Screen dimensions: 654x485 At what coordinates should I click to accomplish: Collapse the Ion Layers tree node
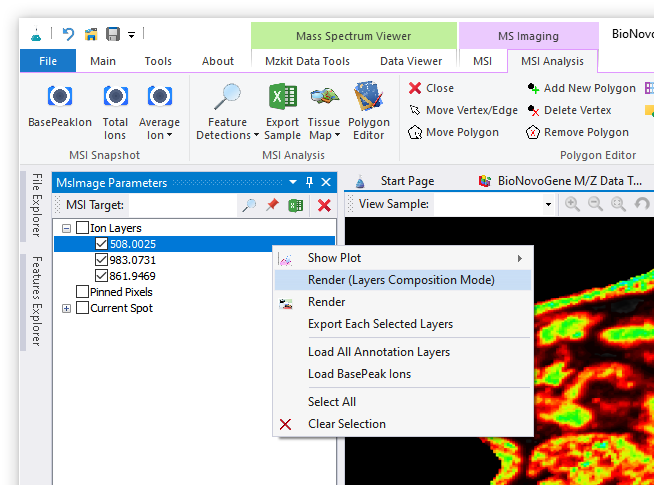pyautogui.click(x=67, y=228)
